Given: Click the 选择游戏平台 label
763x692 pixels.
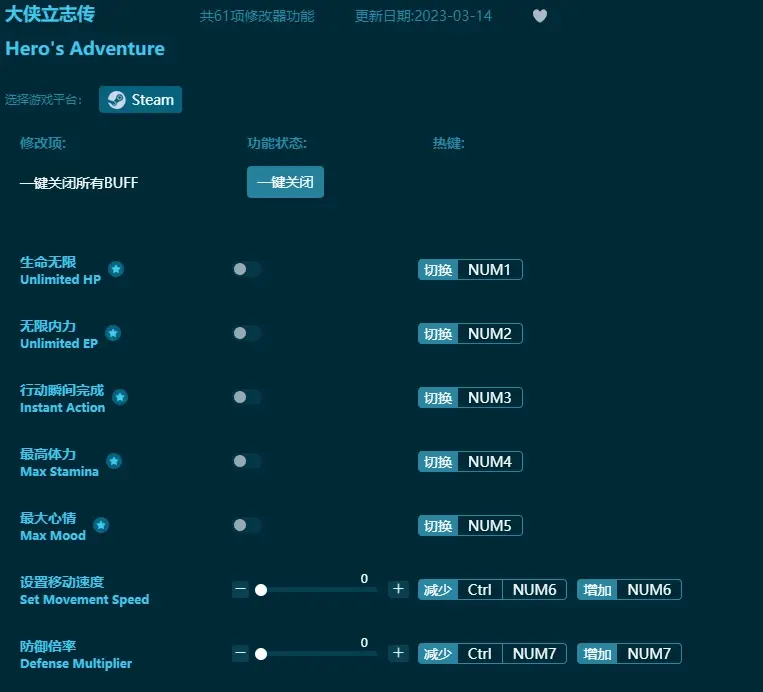Looking at the screenshot, I should [44, 100].
